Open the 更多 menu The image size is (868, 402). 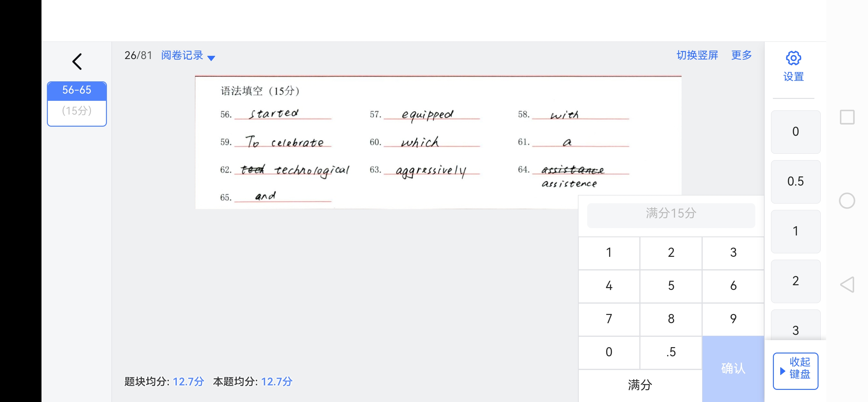point(741,55)
